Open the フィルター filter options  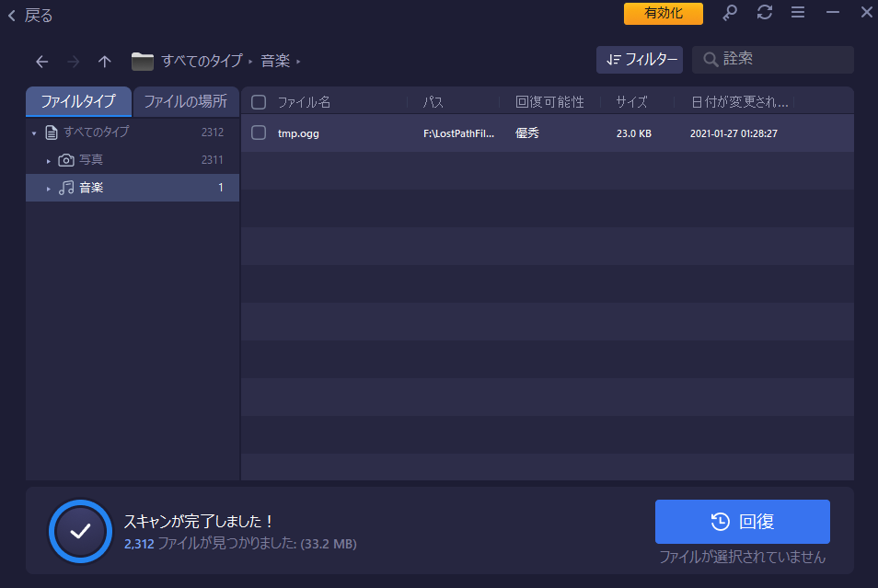point(640,60)
